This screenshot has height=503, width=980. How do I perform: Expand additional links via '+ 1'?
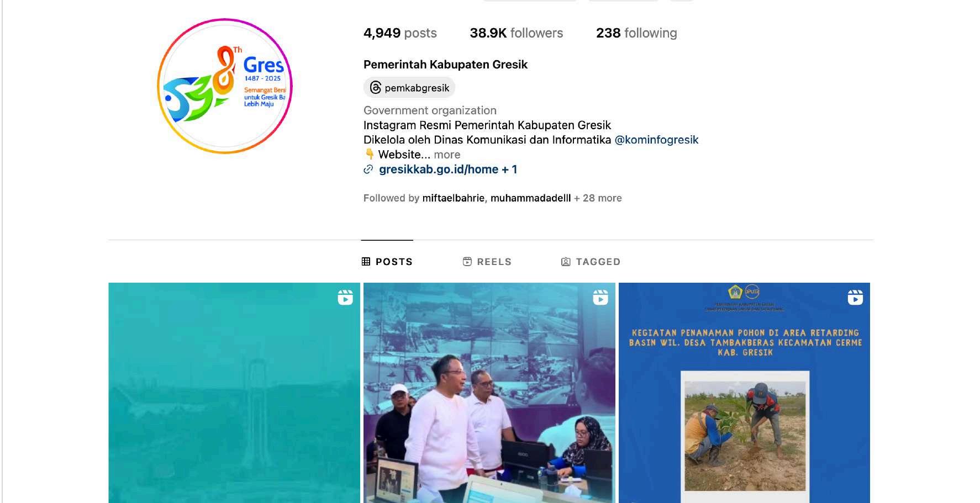coord(509,170)
